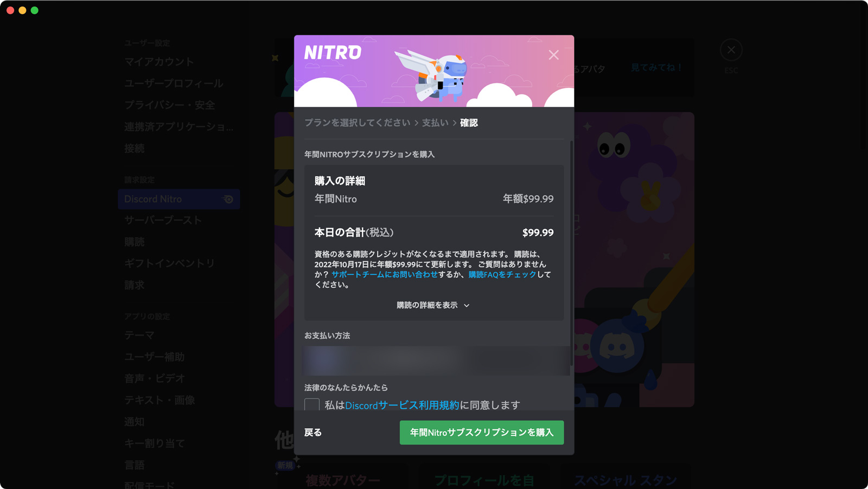This screenshot has width=868, height=489.
Task: Open Discordサービス利用規約 link
Action: [402, 405]
